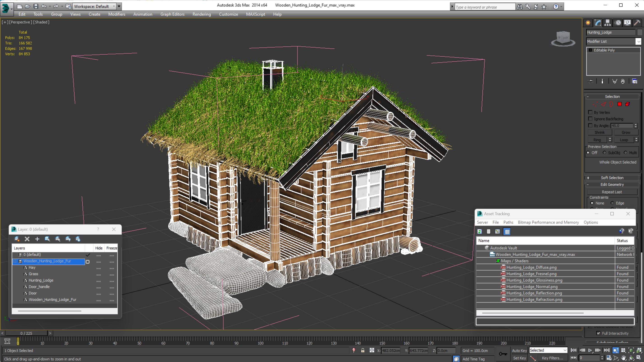644x362 pixels.
Task: Expand the Soft Selection rollout
Action: [x=612, y=178]
